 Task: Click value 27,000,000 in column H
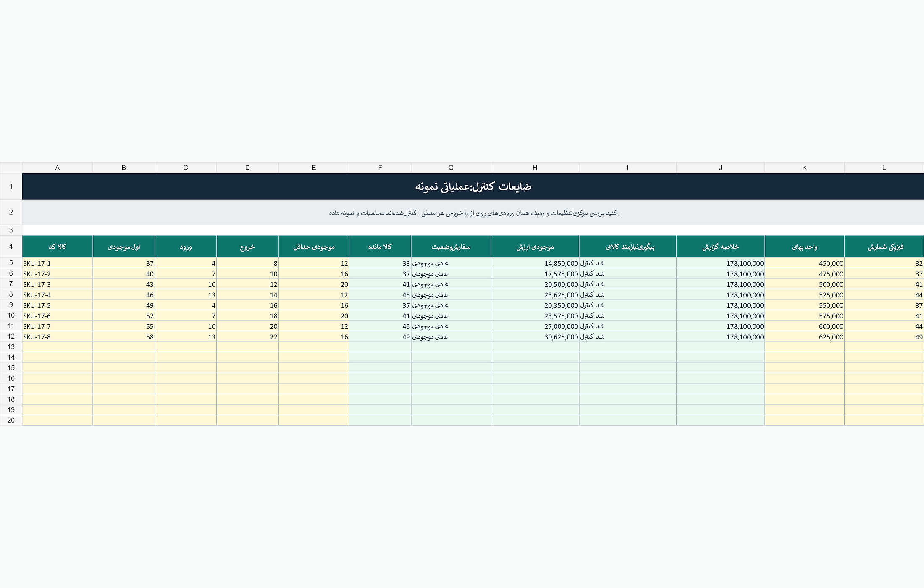(535, 326)
